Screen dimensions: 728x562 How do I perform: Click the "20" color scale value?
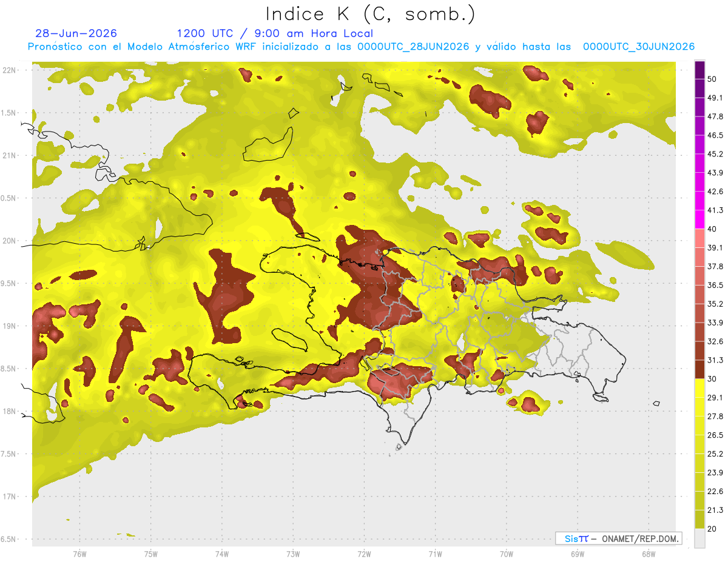[712, 529]
